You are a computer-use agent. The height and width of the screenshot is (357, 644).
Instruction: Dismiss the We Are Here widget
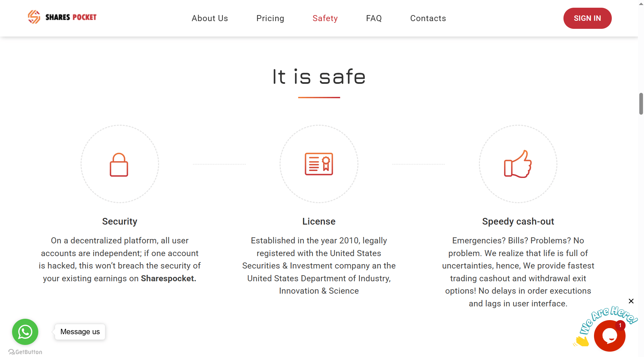point(631,301)
